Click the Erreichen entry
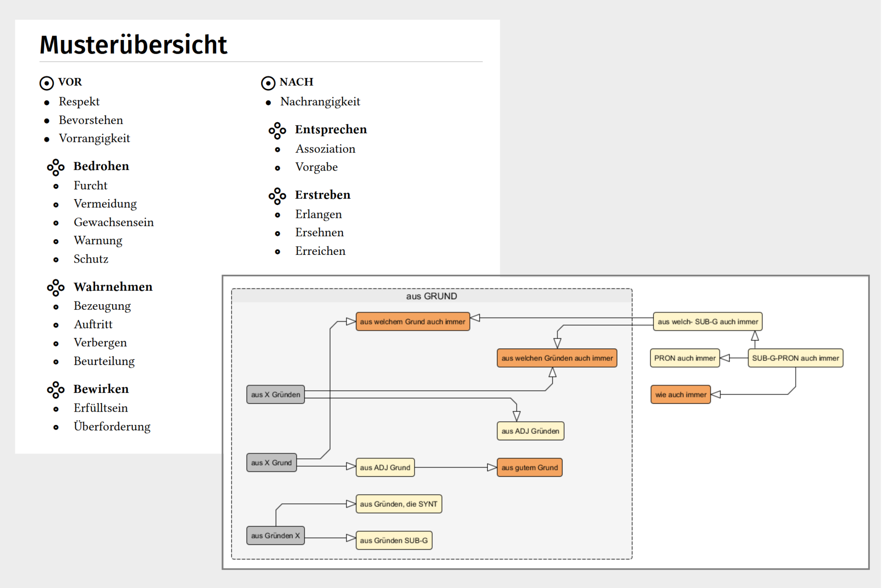The width and height of the screenshot is (882, 588). 320,251
